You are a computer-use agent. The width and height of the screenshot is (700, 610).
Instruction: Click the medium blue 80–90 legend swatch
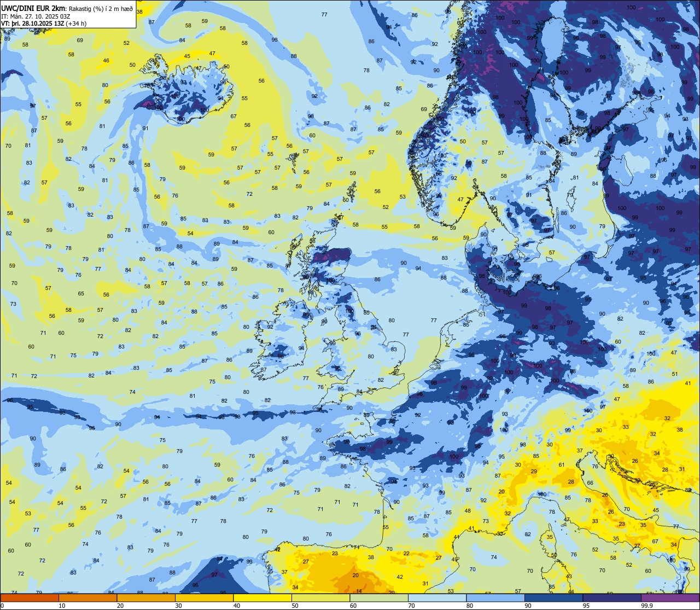pyautogui.click(x=495, y=597)
